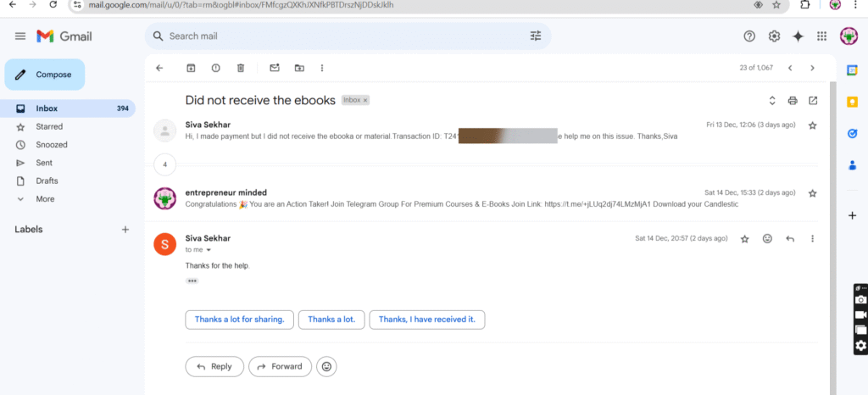The width and height of the screenshot is (868, 395).
Task: Report conversation as spam
Action: [215, 68]
